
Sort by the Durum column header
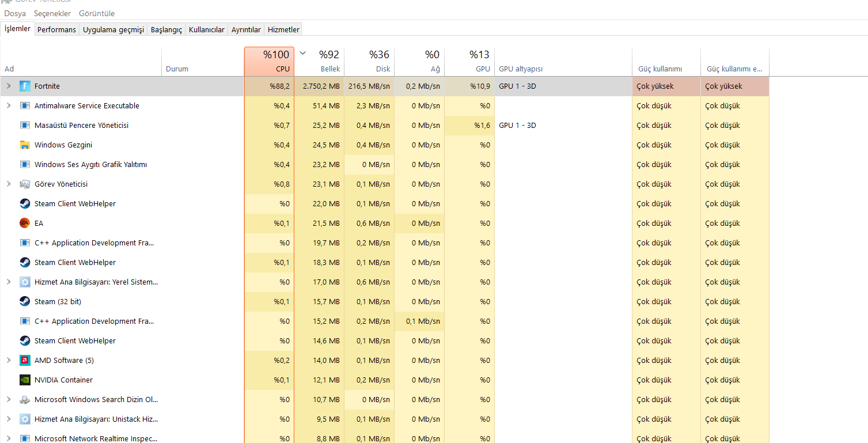[203, 62]
